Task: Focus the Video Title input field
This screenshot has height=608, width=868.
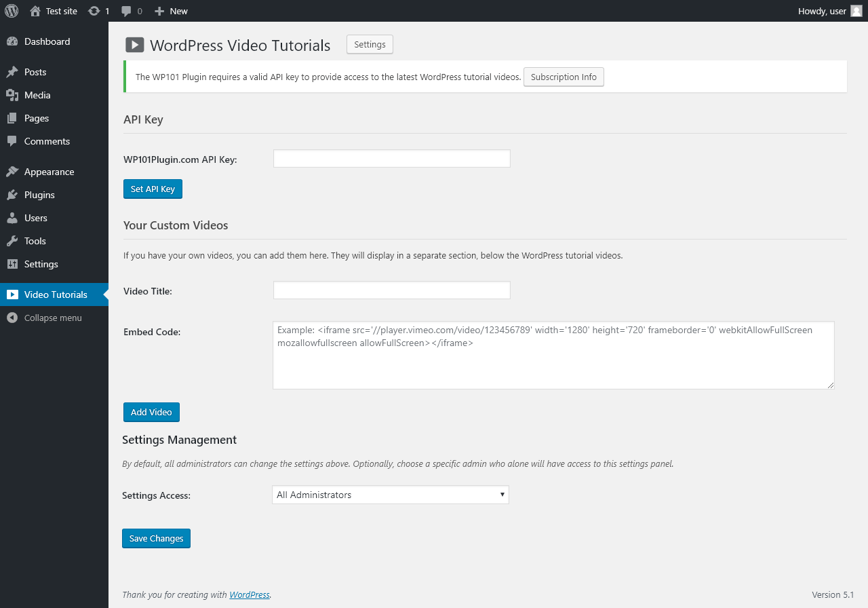Action: point(391,290)
